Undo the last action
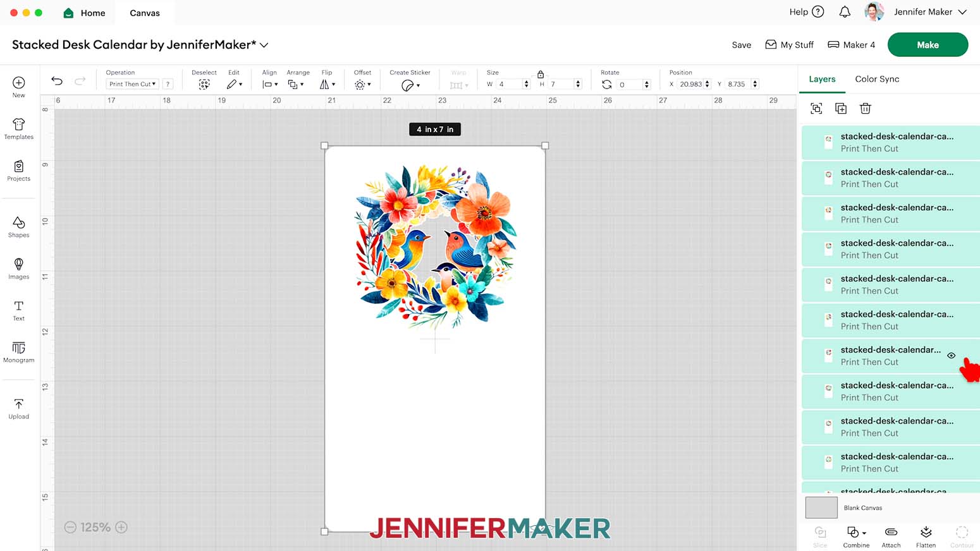This screenshot has width=980, height=551. coord(57,80)
